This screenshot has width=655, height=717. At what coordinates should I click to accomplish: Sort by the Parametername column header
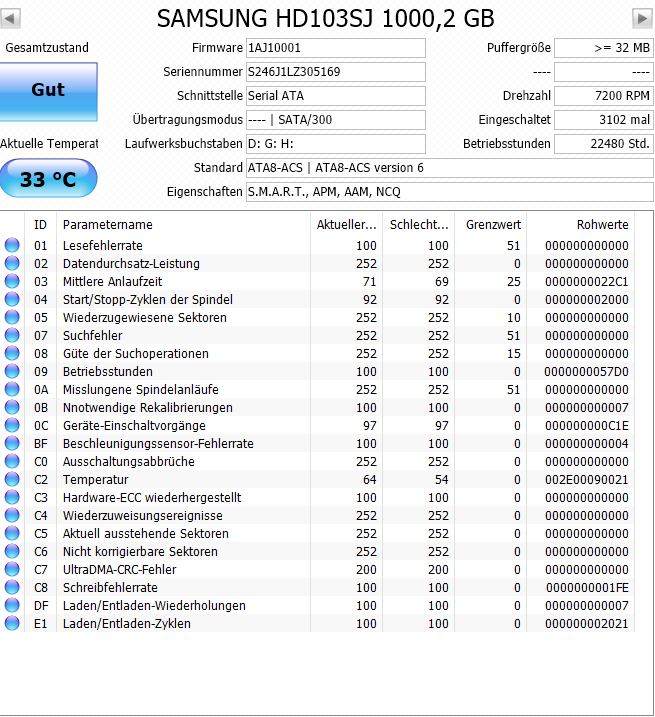pyautogui.click(x=183, y=225)
